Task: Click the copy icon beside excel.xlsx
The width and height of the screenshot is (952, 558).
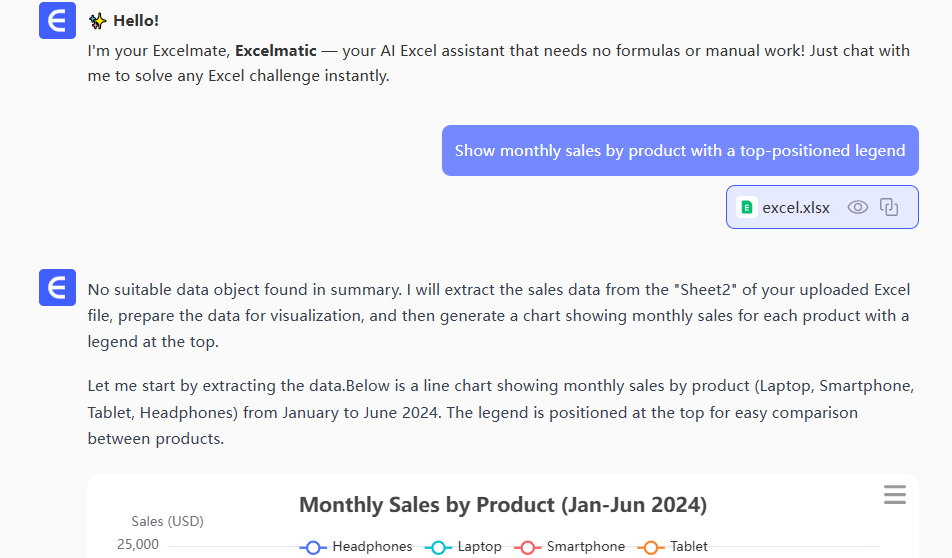Action: (889, 208)
